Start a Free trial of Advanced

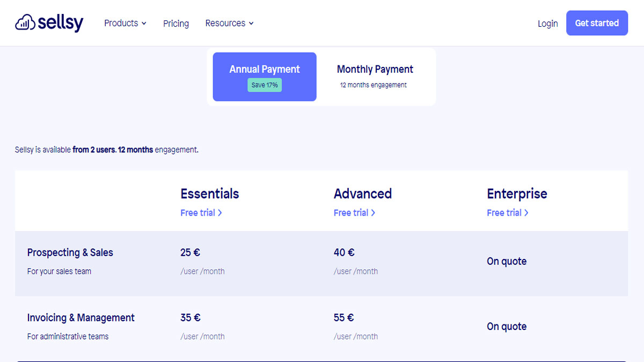pyautogui.click(x=354, y=212)
